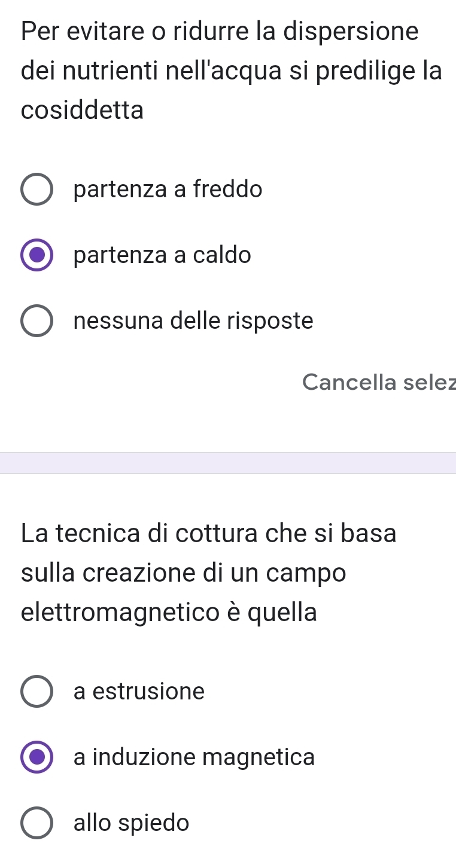Screen dimensions: 456x868
Task: Click the 'dei nutrienti nell'acqua' question line
Action: pyautogui.click(x=231, y=71)
